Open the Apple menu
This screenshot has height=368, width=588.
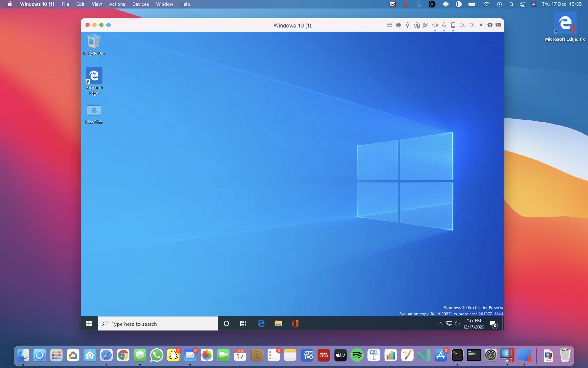[9, 4]
